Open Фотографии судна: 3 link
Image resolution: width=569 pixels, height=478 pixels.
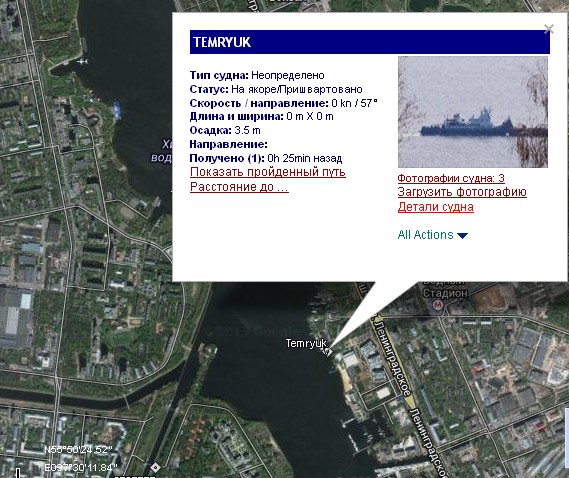coord(451,178)
